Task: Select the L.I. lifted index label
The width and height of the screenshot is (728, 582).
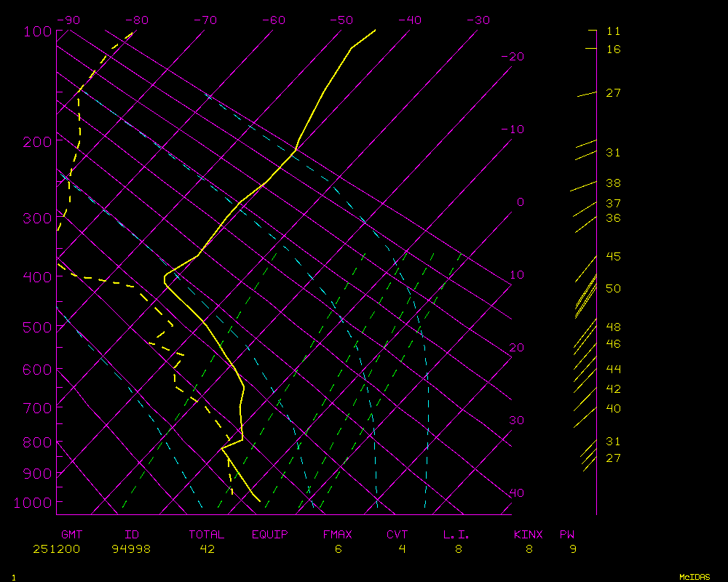Action: 456,535
